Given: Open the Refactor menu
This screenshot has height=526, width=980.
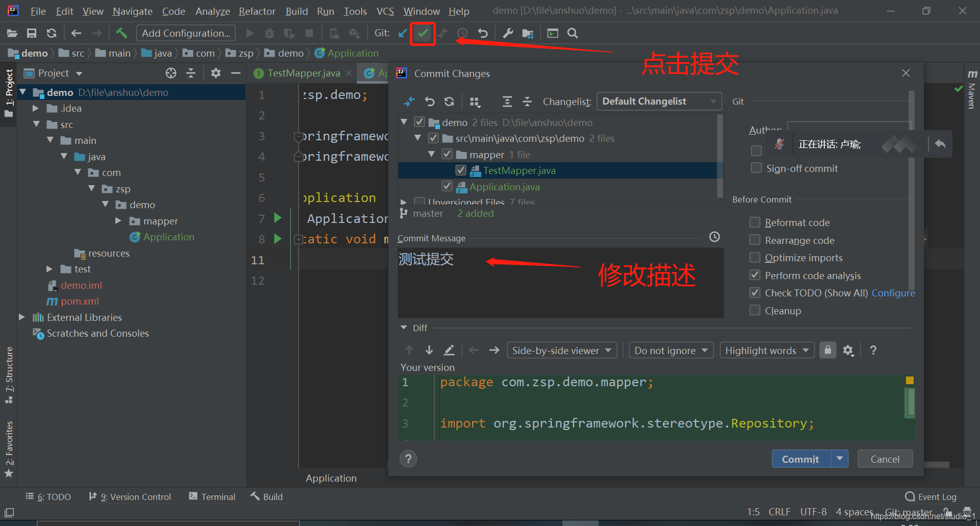Looking at the screenshot, I should coord(257,11).
